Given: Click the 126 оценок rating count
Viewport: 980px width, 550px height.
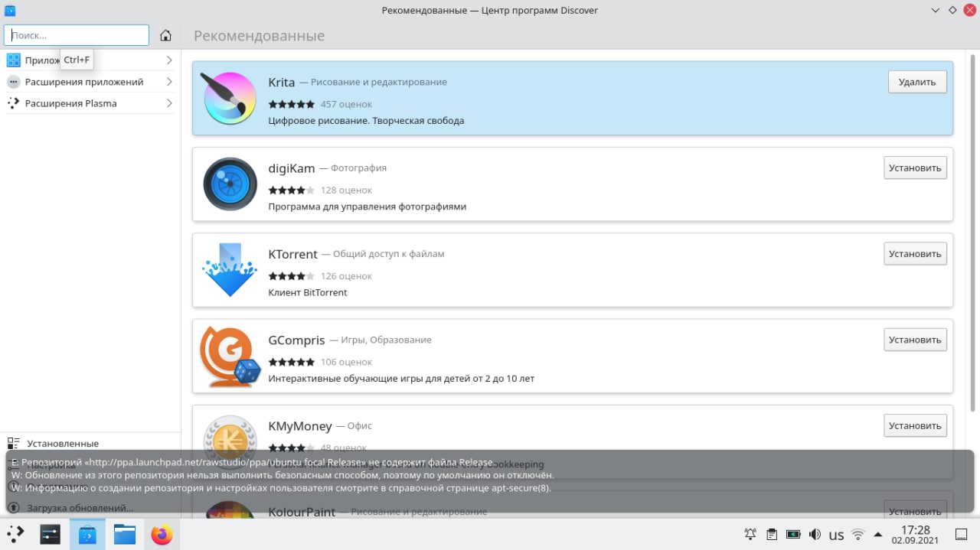Looking at the screenshot, I should point(346,275).
